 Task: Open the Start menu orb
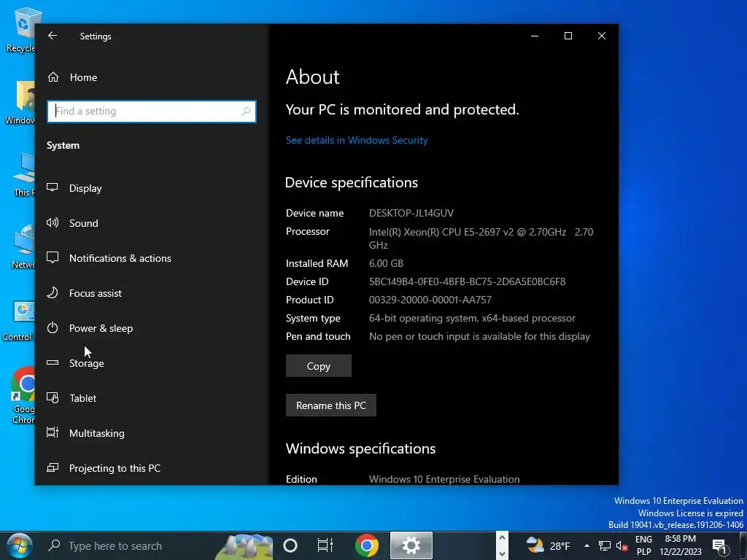click(x=20, y=545)
